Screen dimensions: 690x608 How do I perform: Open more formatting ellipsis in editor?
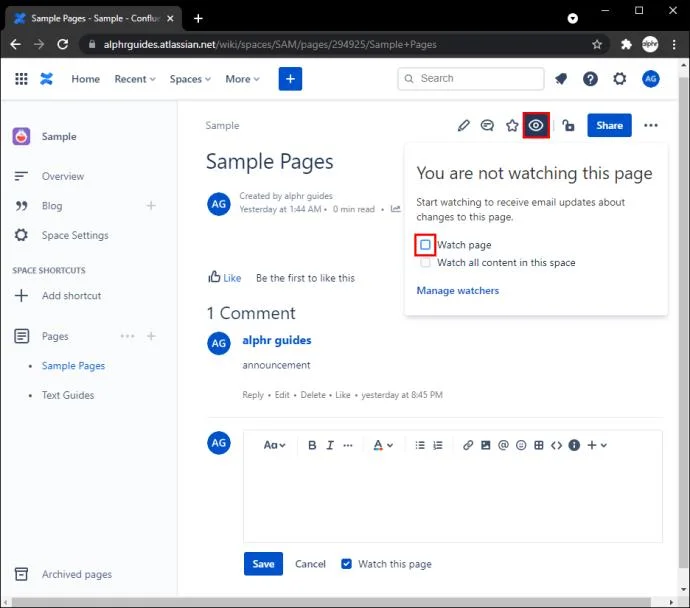point(348,445)
